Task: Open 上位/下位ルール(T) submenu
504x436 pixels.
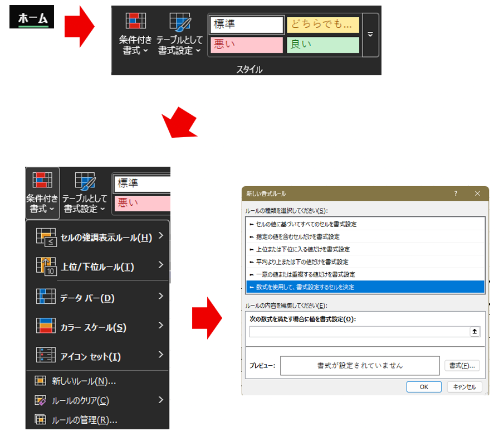Action: pyautogui.click(x=97, y=267)
